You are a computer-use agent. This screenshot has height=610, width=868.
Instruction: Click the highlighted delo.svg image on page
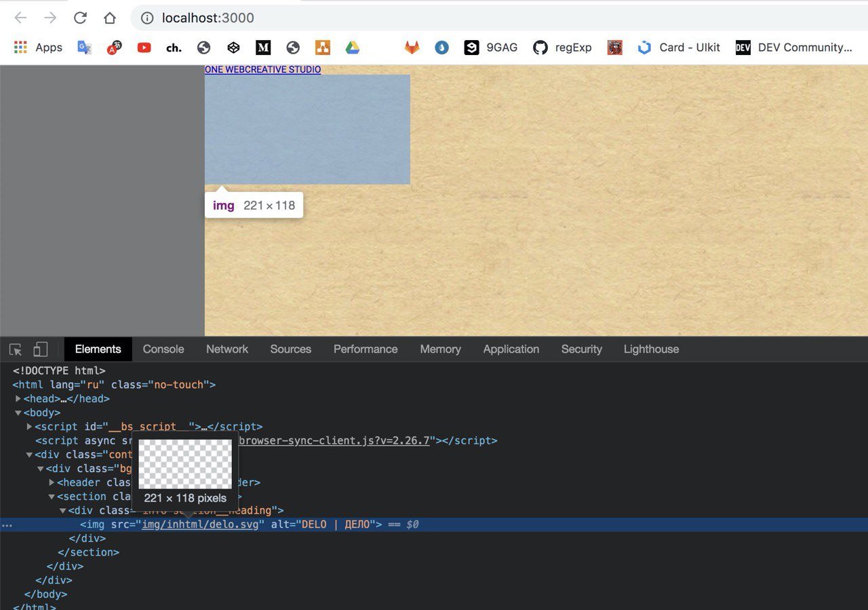tap(307, 129)
